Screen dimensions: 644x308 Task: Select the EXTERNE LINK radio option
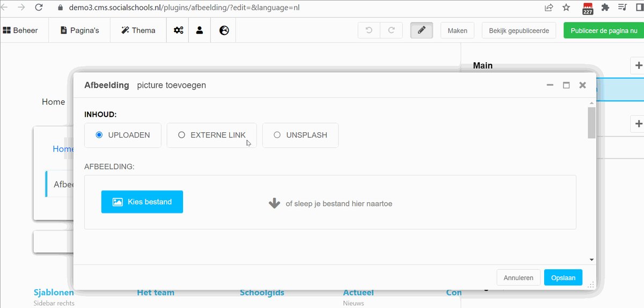tap(181, 135)
